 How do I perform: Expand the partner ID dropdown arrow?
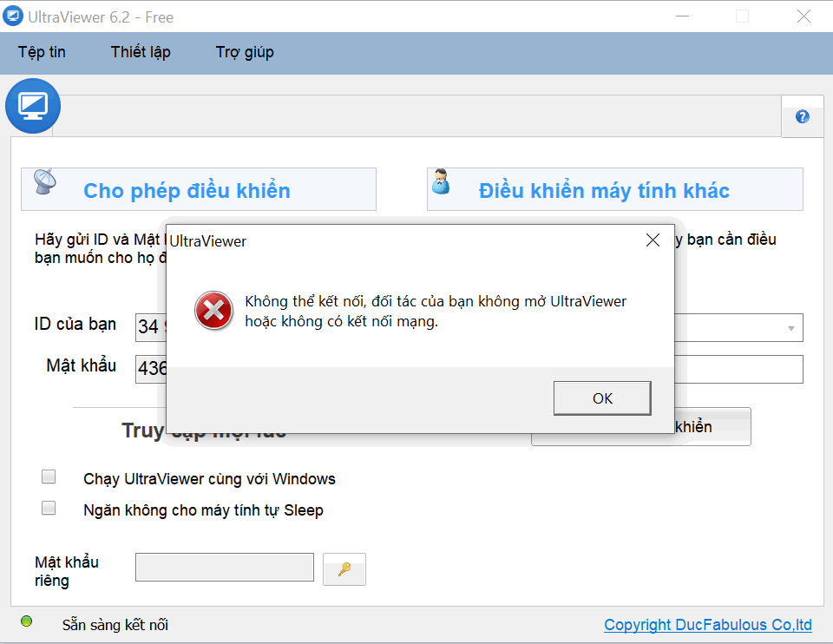tap(791, 328)
